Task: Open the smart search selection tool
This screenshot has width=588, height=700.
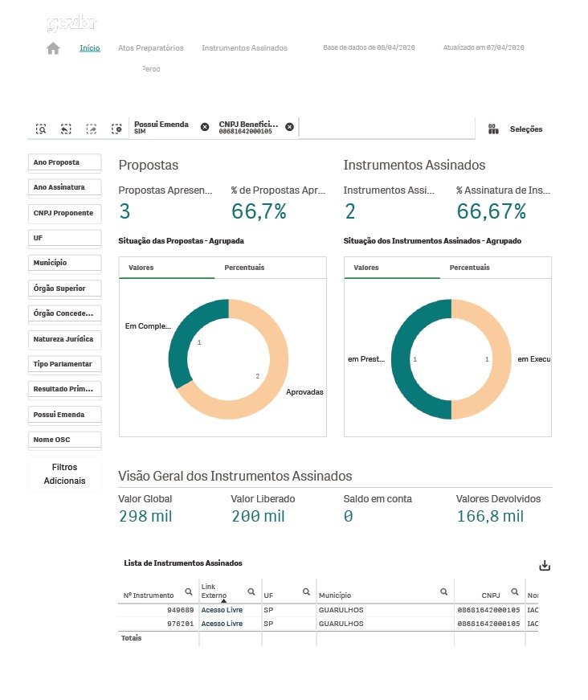Action: pyautogui.click(x=41, y=129)
